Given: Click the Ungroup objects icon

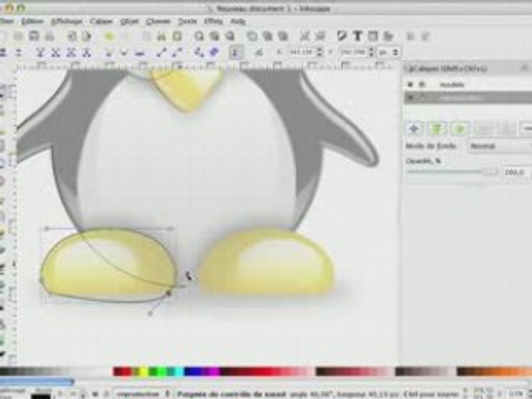Looking at the screenshot, I should coord(320,36).
